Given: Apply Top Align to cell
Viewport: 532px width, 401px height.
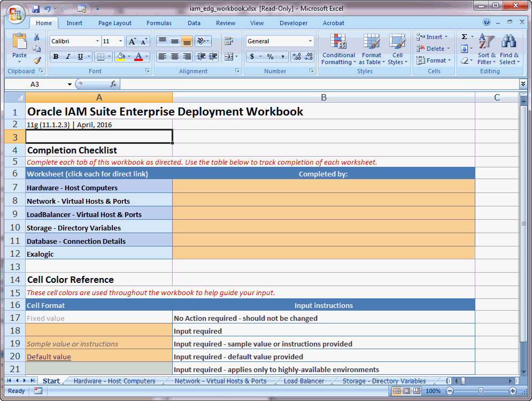Looking at the screenshot, I should point(163,41).
